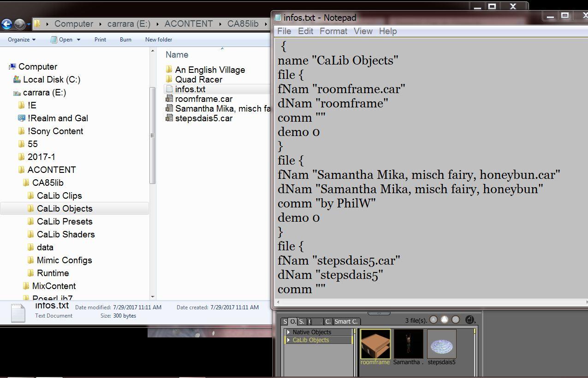
Task: Click the Name column header
Action: point(177,54)
